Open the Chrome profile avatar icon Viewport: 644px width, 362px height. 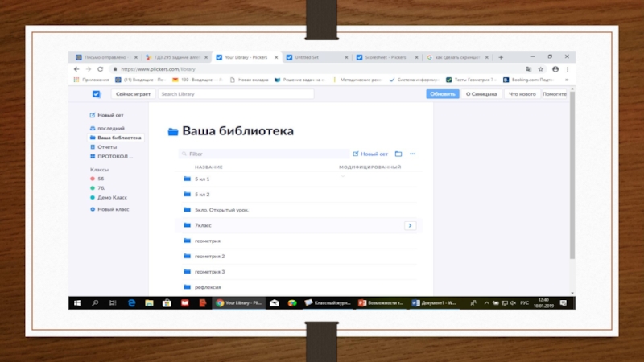click(x=555, y=69)
